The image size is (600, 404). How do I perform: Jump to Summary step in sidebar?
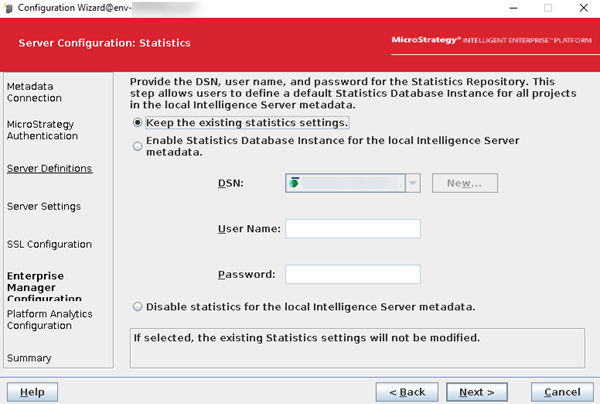click(29, 357)
